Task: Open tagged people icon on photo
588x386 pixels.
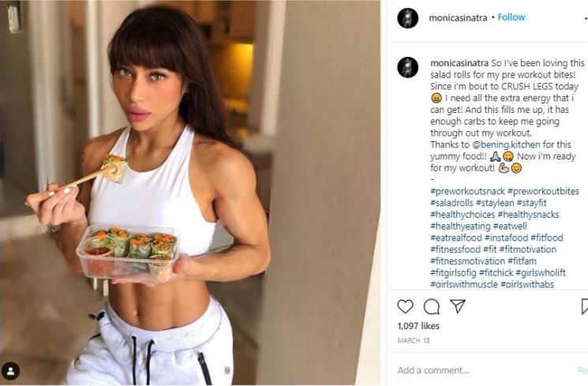Action: pyautogui.click(x=10, y=371)
